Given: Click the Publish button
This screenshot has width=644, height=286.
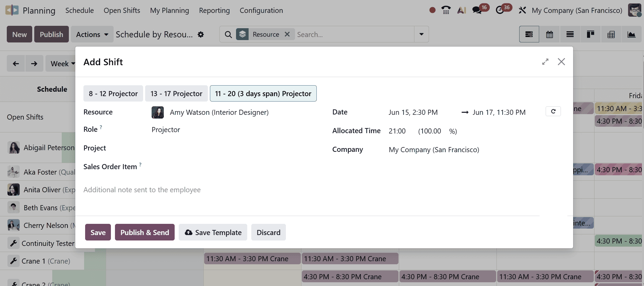Looking at the screenshot, I should click(52, 34).
